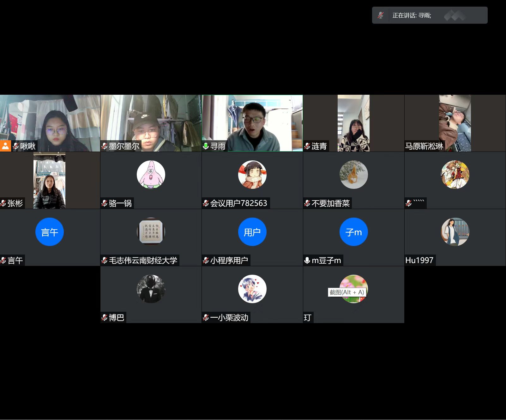Click the 马原靳淞琳 name label
This screenshot has width=506, height=420.
click(x=424, y=146)
